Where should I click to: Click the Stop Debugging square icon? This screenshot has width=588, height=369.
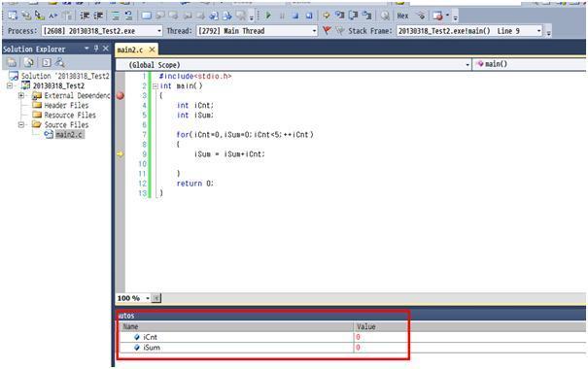(x=295, y=16)
